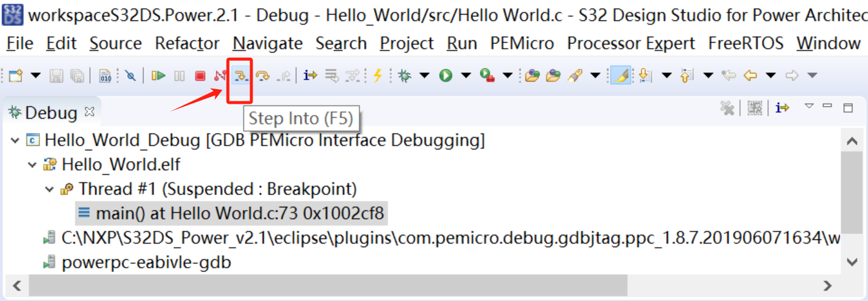Open the Previous Annotation dropdown arrow
Screen dimensions: 868x301
click(708, 75)
